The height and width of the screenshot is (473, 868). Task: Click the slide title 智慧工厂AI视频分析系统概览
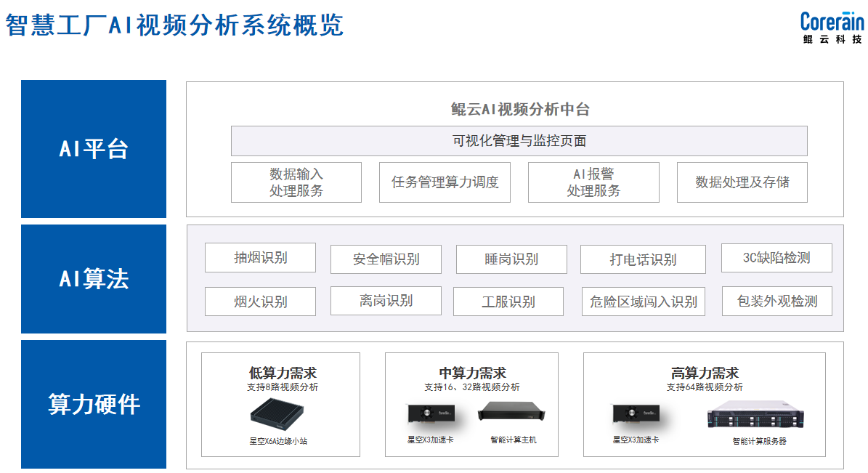174,25
